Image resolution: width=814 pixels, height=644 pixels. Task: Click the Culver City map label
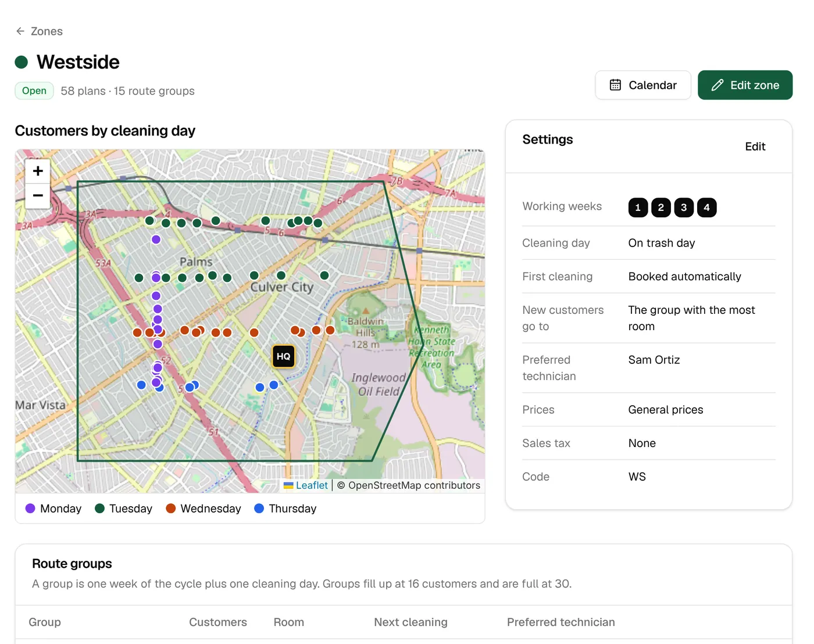point(282,287)
